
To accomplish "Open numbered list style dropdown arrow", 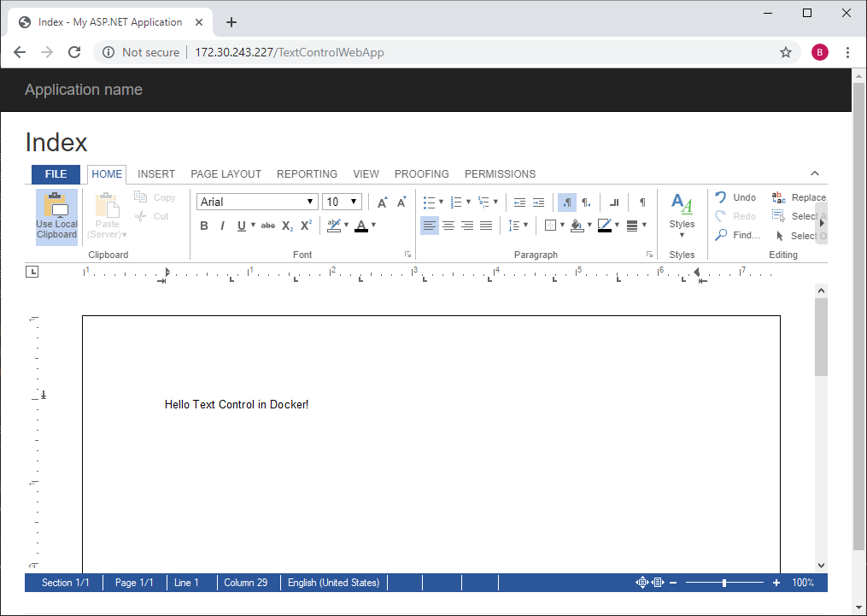I will tap(468, 202).
